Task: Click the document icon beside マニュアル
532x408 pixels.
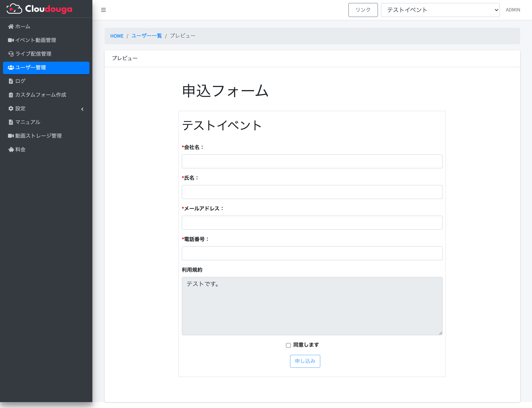Action: pos(11,122)
